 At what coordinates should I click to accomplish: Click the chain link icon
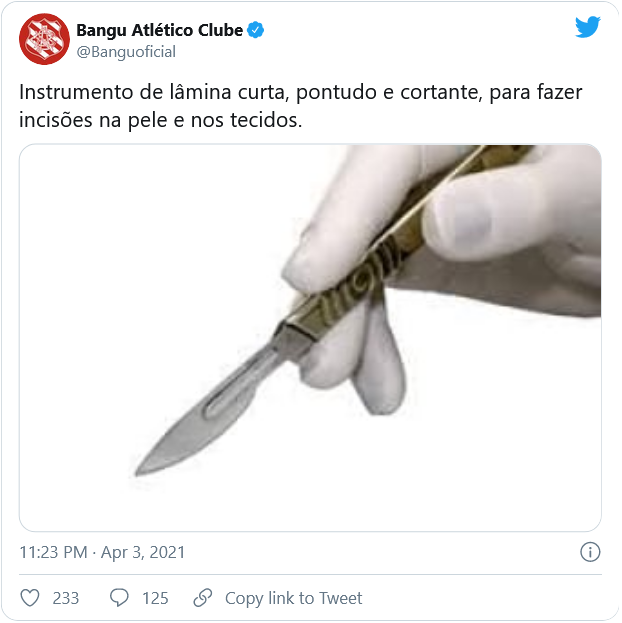[203, 598]
